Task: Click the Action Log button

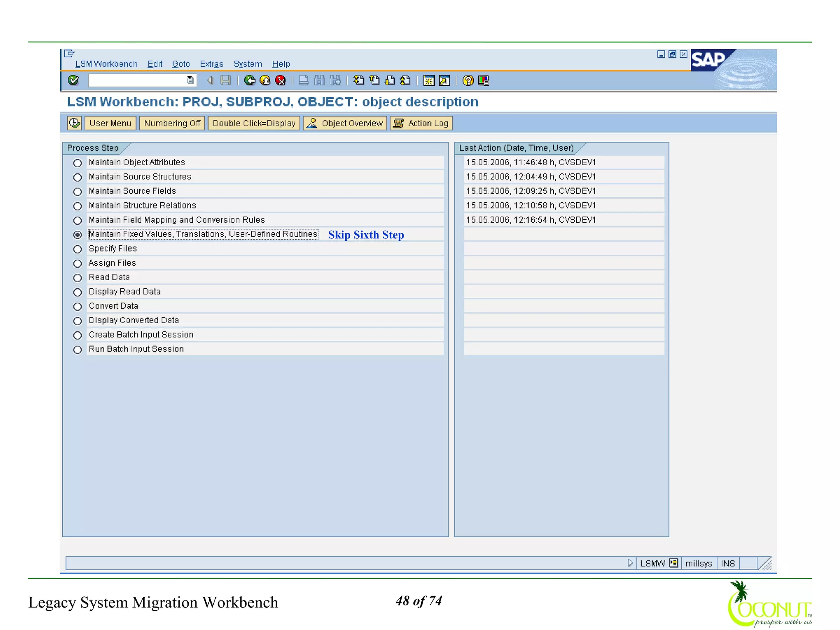Action: tap(421, 123)
